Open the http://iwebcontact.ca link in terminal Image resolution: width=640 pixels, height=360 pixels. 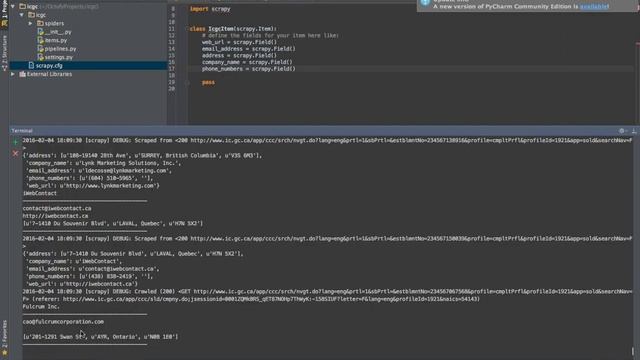56,216
